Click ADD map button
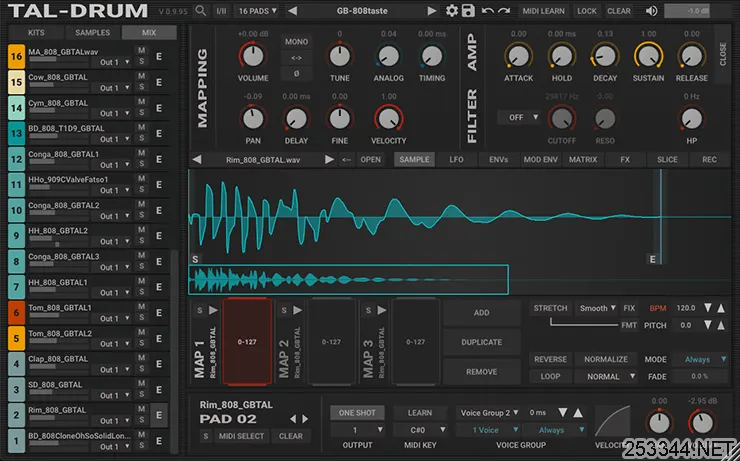The width and height of the screenshot is (740, 461). point(481,312)
